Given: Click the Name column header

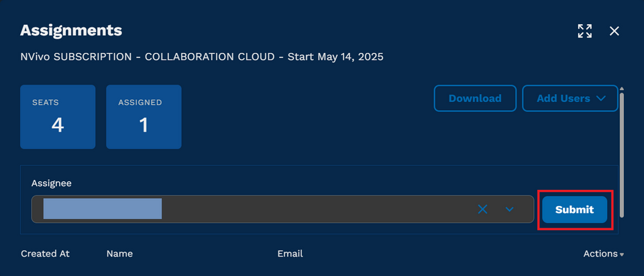Looking at the screenshot, I should point(119,254).
